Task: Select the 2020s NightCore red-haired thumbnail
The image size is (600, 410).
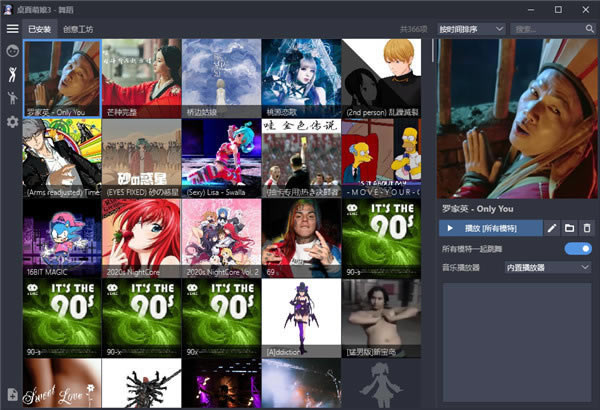Action: click(142, 238)
